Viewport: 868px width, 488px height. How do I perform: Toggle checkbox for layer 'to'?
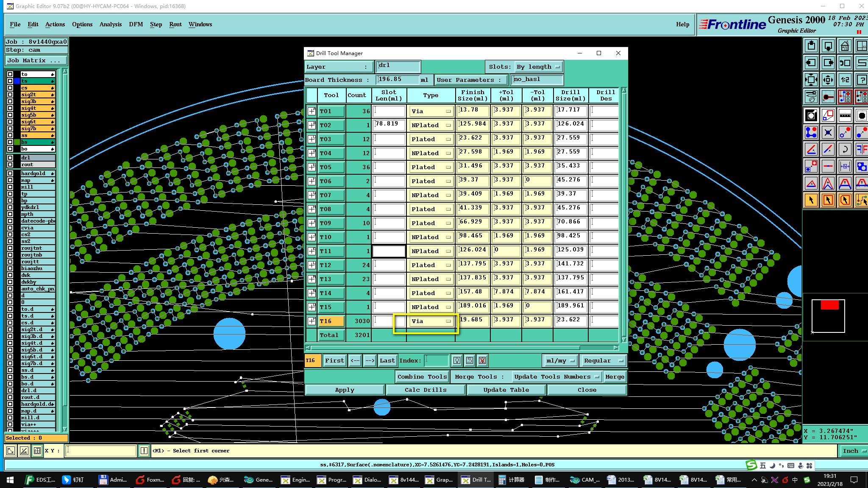(x=10, y=74)
